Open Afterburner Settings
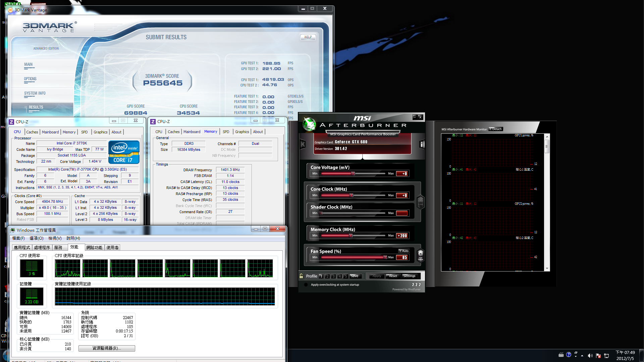The width and height of the screenshot is (644, 362). coord(409,276)
